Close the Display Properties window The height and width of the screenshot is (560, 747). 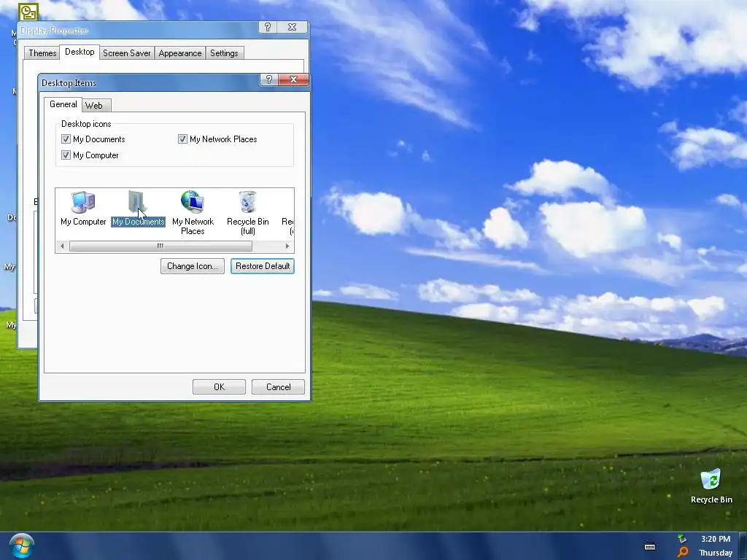(x=292, y=27)
